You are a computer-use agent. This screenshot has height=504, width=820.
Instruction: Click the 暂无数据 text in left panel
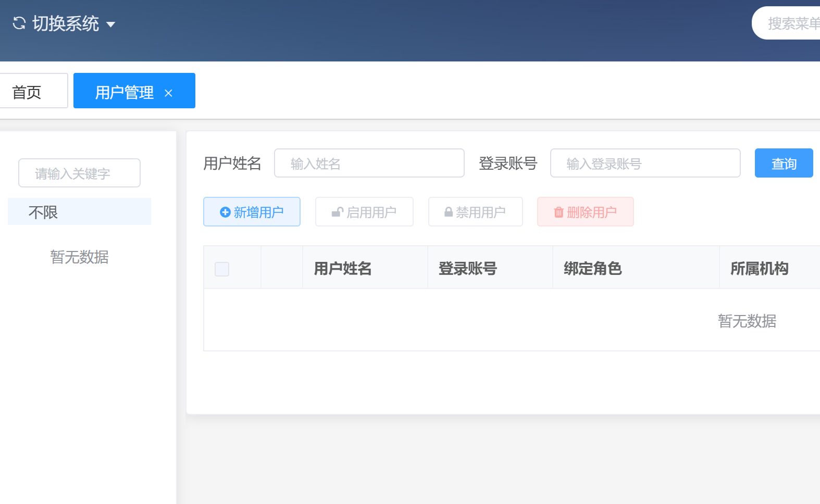79,257
